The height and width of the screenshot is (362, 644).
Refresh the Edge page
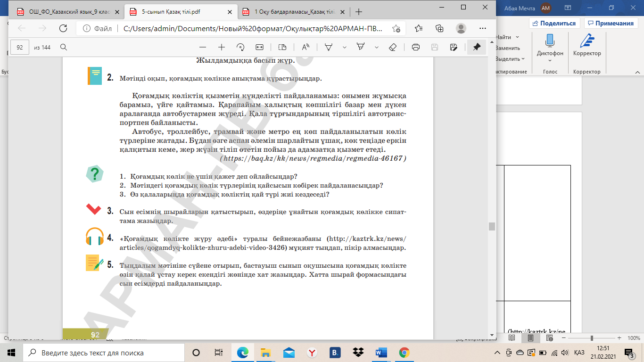click(63, 28)
